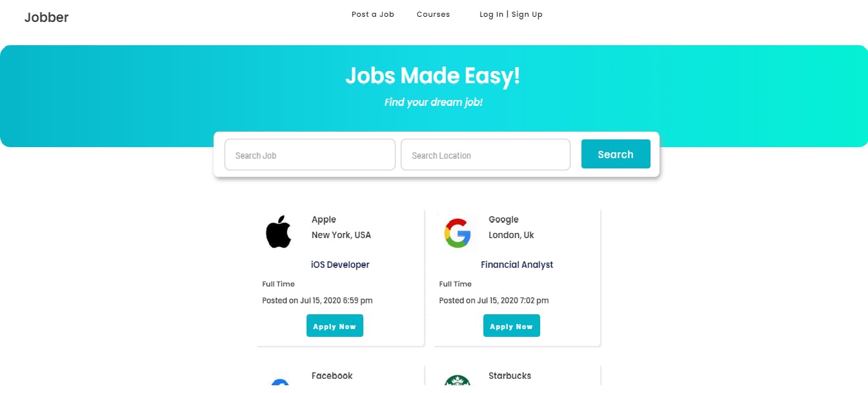
Task: Apply Now for the iOS Developer job
Action: pyautogui.click(x=334, y=326)
